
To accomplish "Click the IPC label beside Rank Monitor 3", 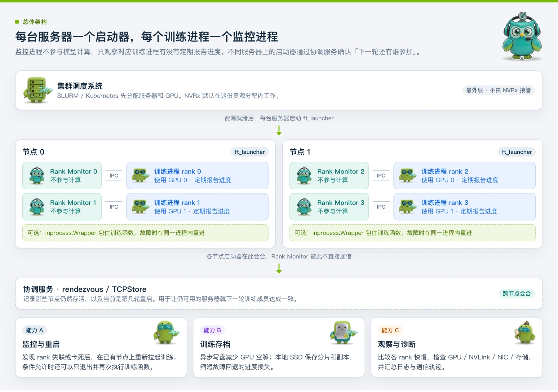I will [381, 207].
